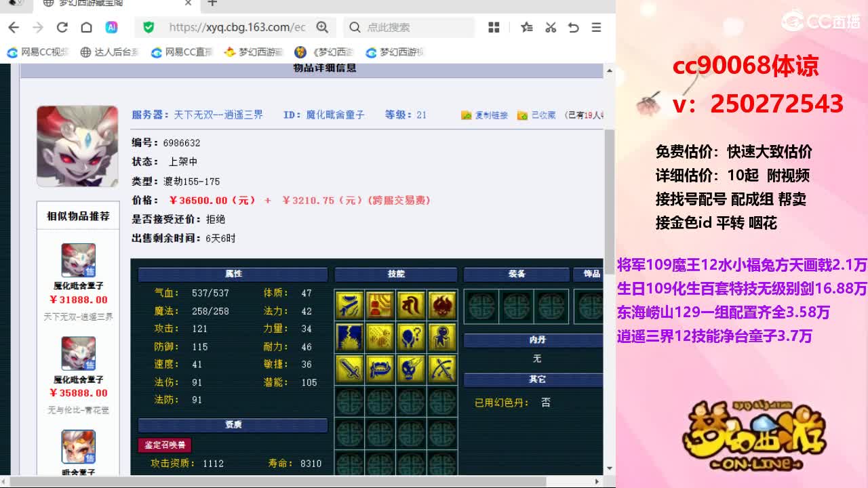This screenshot has width=868, height=488.
Task: Click the 技能 skills panel header
Action: [x=396, y=274]
